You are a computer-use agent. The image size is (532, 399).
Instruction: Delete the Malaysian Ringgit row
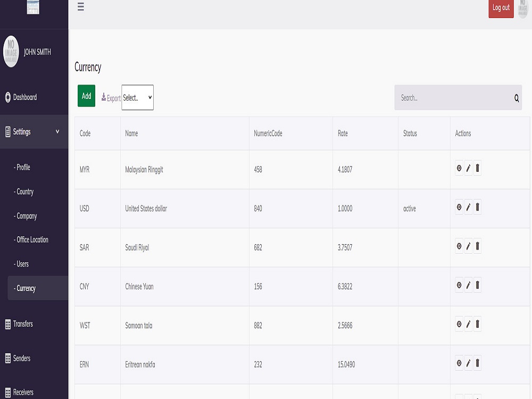point(477,168)
